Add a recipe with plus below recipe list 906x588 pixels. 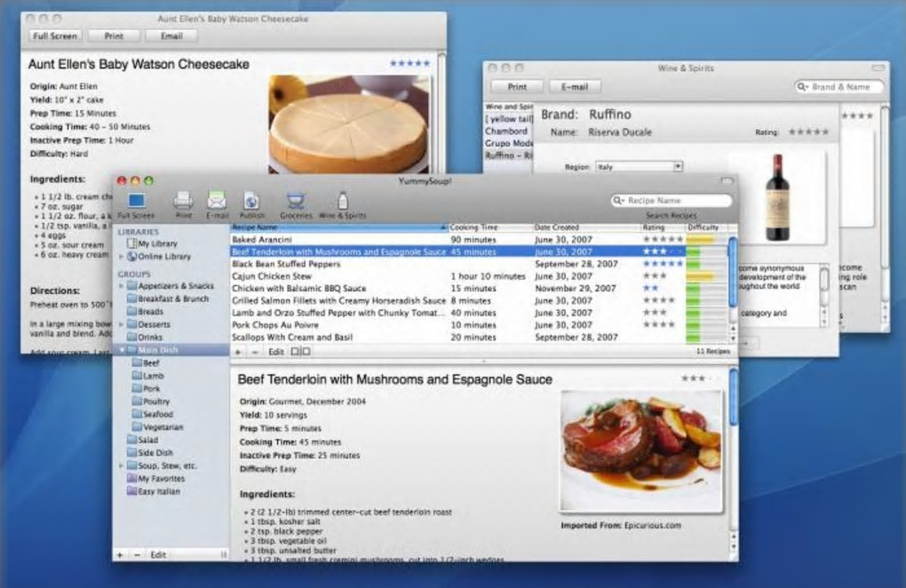(237, 352)
